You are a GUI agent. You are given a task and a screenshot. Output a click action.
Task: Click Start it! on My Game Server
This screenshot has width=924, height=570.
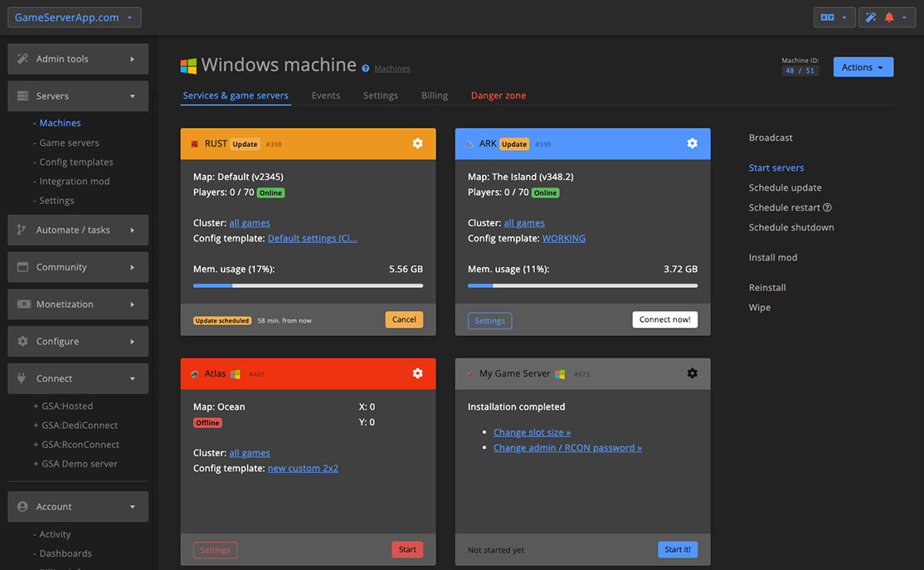pos(678,549)
